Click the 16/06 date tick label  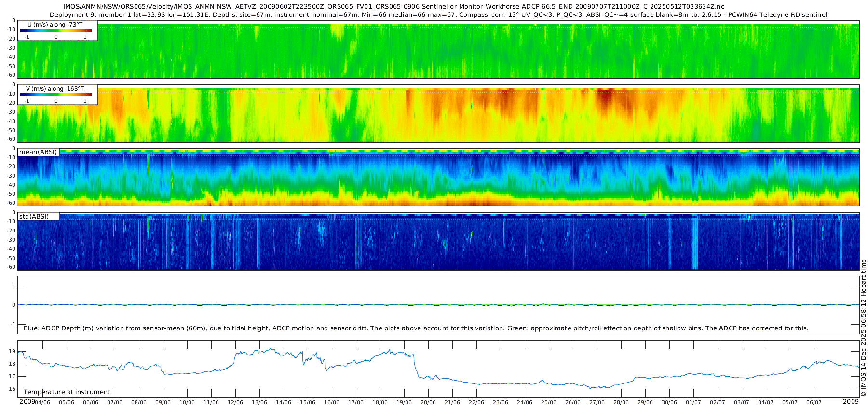pyautogui.click(x=332, y=402)
